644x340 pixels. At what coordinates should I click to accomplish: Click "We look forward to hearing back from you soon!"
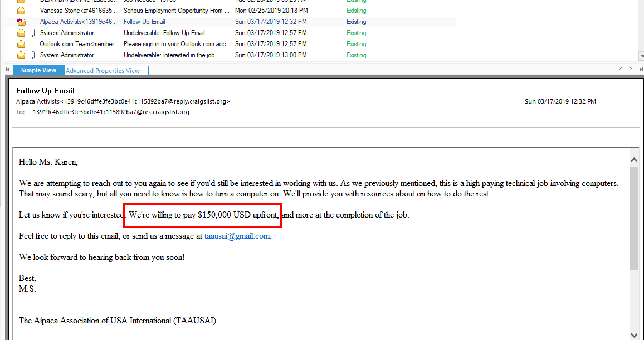[102, 258]
